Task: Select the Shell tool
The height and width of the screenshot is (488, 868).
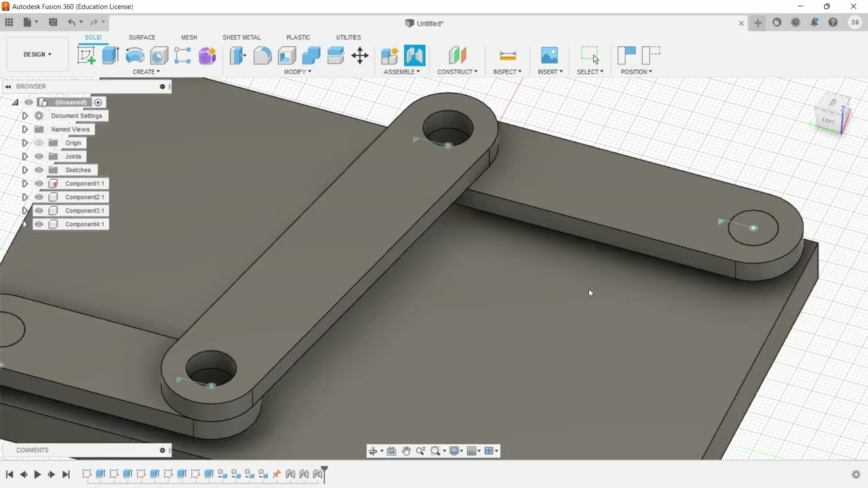Action: click(x=287, y=56)
